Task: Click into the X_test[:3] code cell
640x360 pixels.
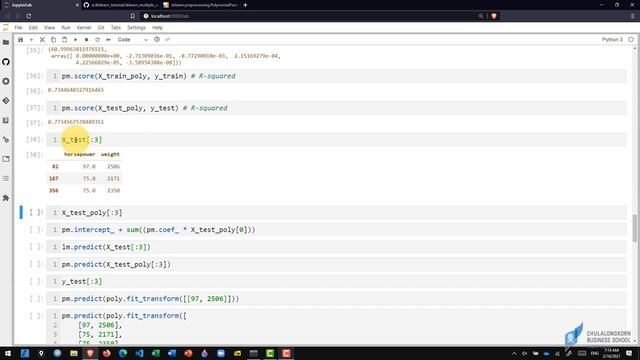Action: pos(336,140)
